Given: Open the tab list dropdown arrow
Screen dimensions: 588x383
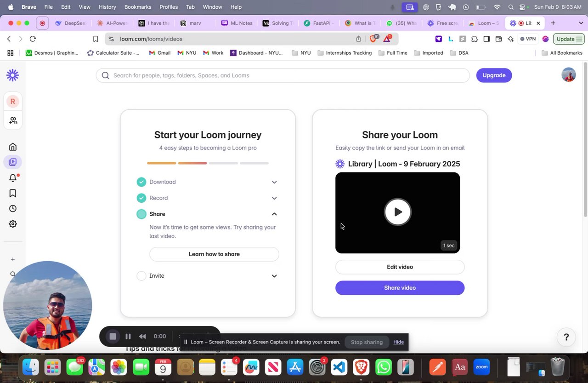Looking at the screenshot, I should (581, 23).
